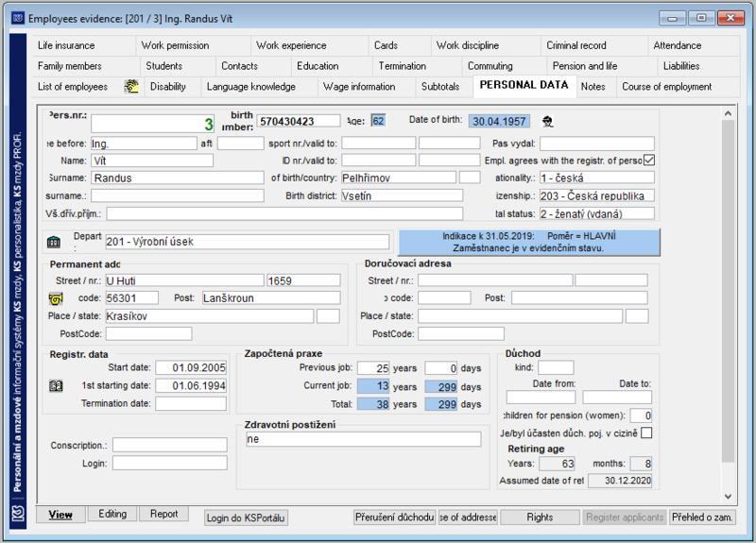Click the Login do KSPortálu button
Screen dimensions: 756x543
click(246, 518)
